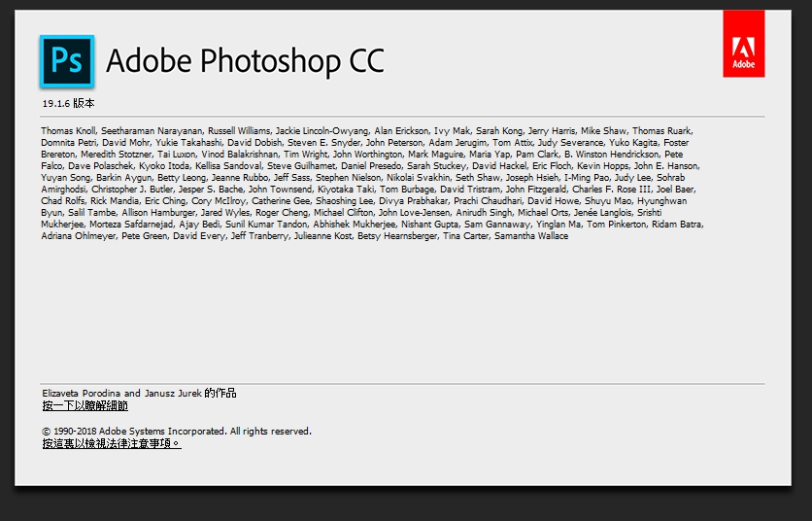Click the name Adriana Ohlmeyer in credits
Viewport: 812px width, 521px height.
pyautogui.click(x=79, y=236)
